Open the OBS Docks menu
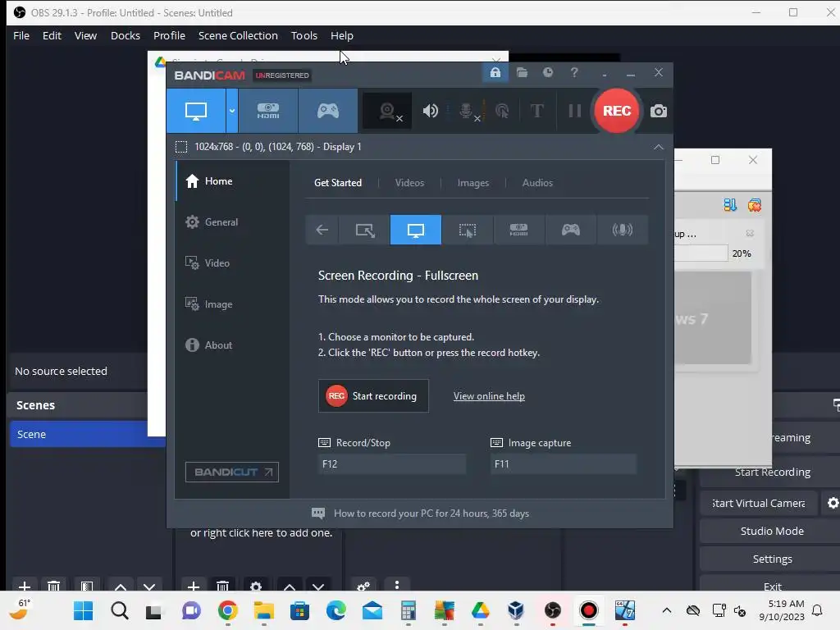840x630 pixels. click(126, 35)
